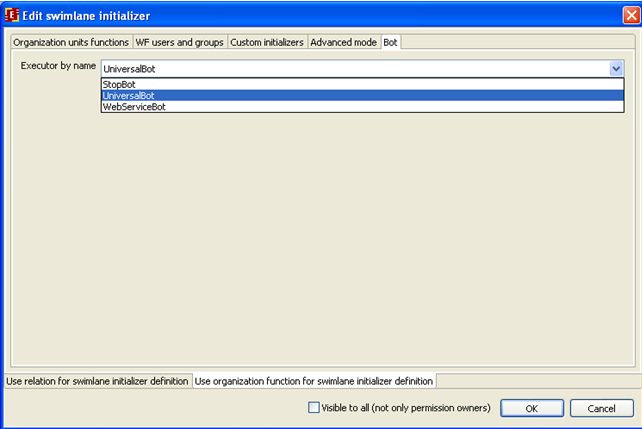The height and width of the screenshot is (429, 642).
Task: Click Cancel to discard changes
Action: tap(601, 408)
